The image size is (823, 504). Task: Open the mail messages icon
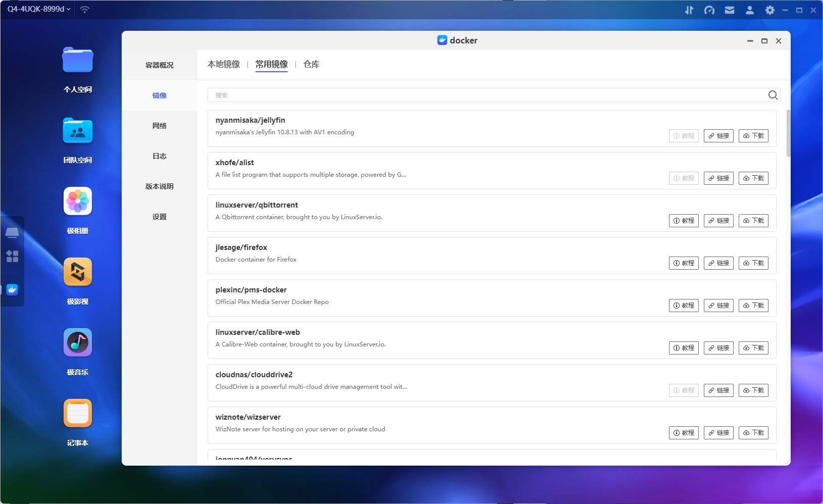click(x=730, y=10)
